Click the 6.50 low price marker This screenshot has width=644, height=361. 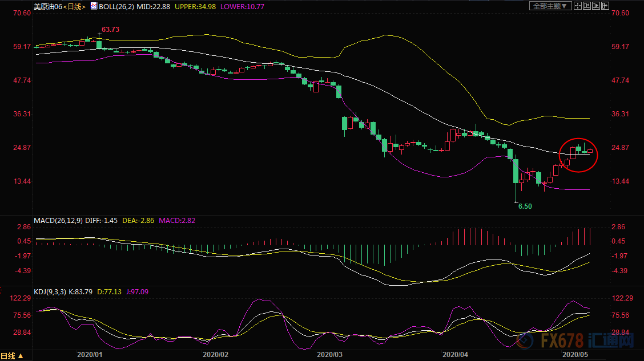(x=525, y=206)
